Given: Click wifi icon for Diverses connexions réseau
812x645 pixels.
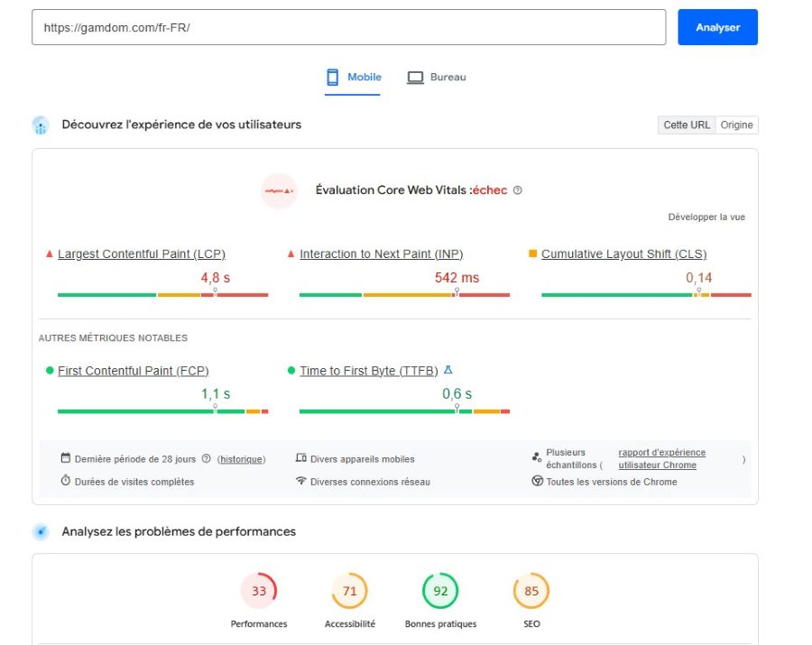Looking at the screenshot, I should click(300, 481).
